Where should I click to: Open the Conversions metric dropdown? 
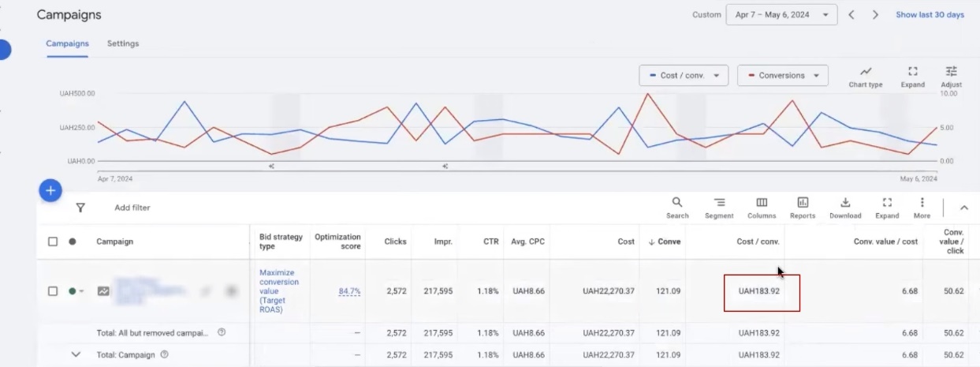click(x=782, y=76)
